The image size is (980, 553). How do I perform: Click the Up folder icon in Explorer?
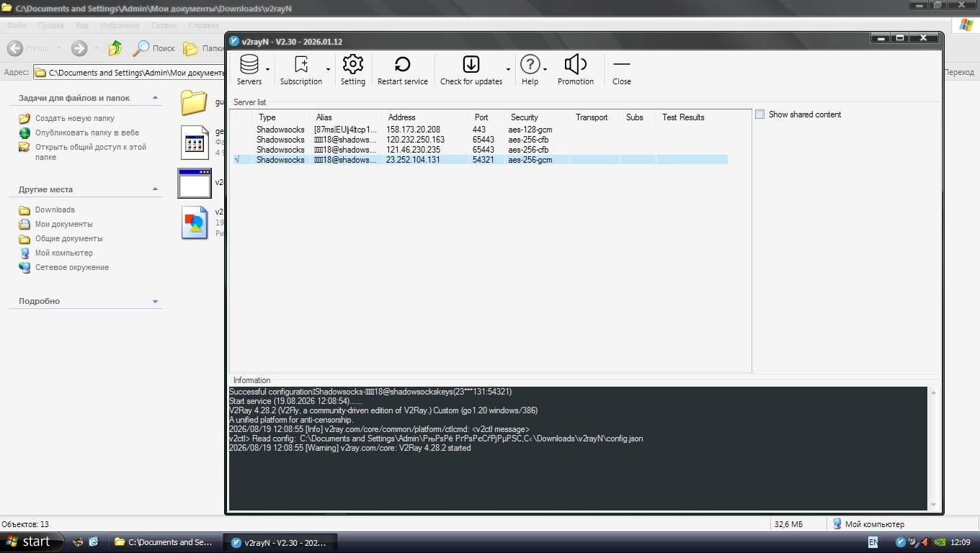[x=115, y=48]
